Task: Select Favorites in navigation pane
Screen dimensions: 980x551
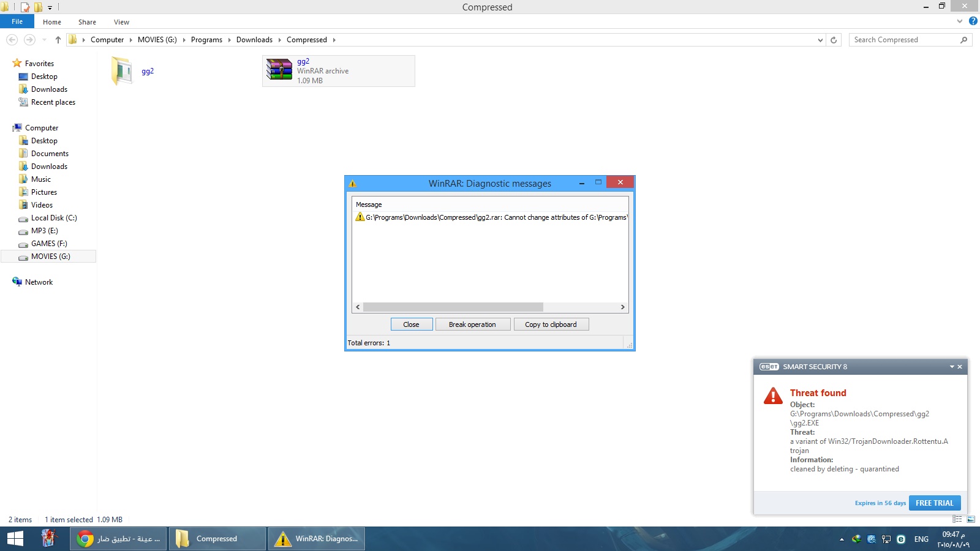Action: click(x=39, y=64)
